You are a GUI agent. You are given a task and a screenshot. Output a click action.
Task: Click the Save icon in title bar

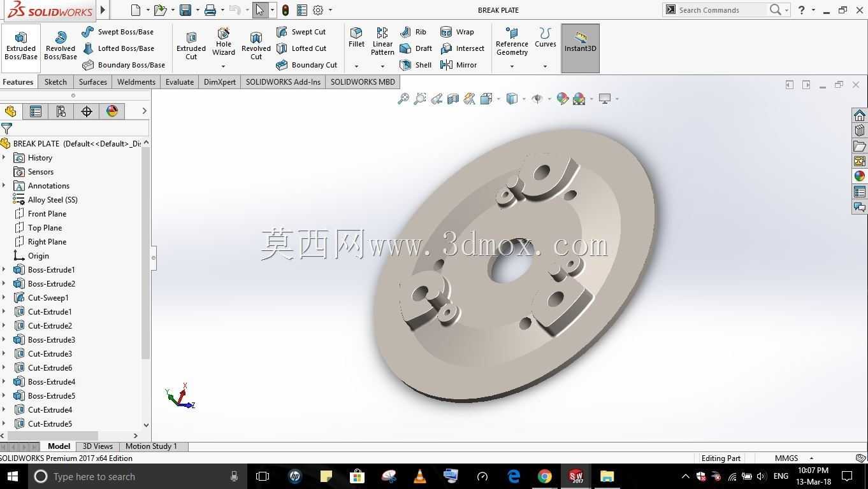(185, 10)
